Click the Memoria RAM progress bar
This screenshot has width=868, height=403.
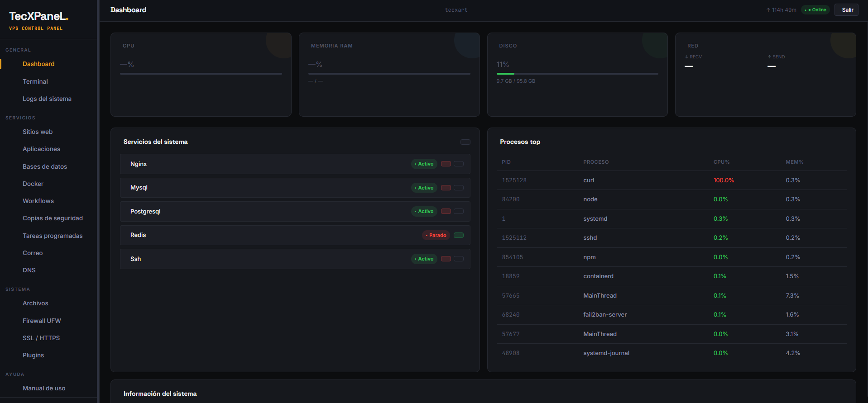[389, 74]
